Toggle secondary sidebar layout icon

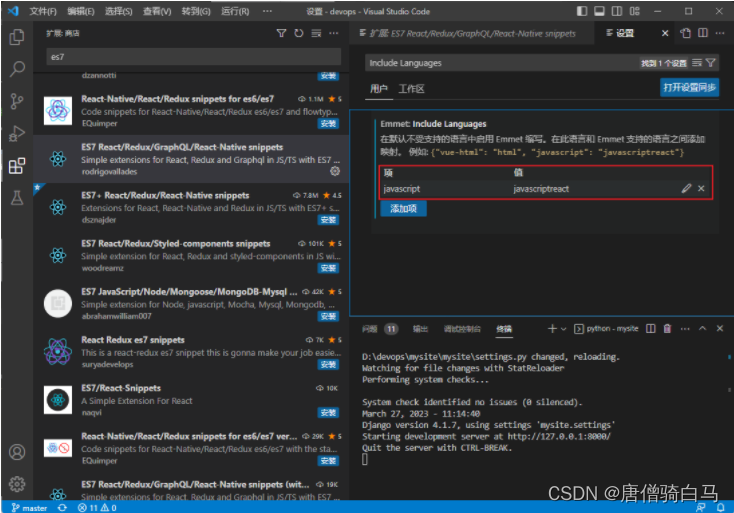617,11
